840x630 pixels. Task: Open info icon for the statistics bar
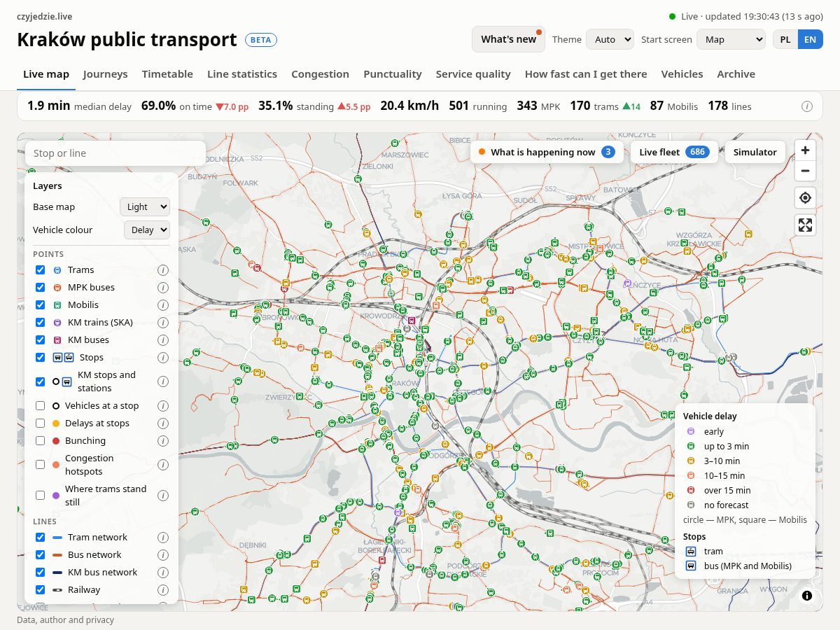click(807, 106)
